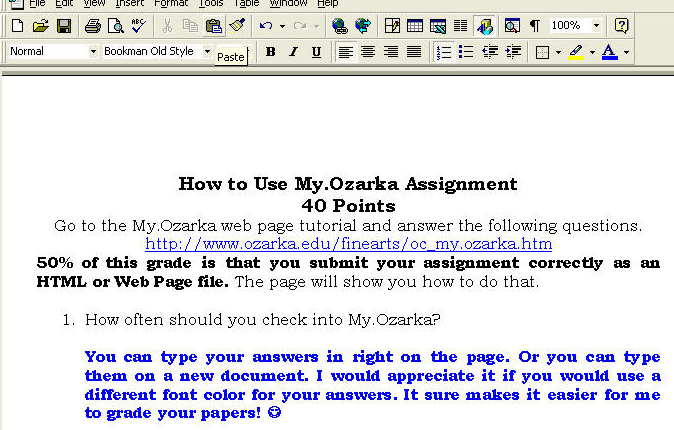This screenshot has height=430, width=674.
Task: Paste clipboard contents with Paste icon
Action: [x=213, y=26]
